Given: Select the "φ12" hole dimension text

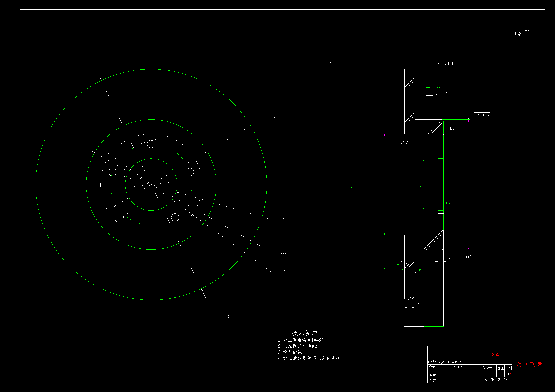Looking at the screenshot, I should pyautogui.click(x=161, y=137).
